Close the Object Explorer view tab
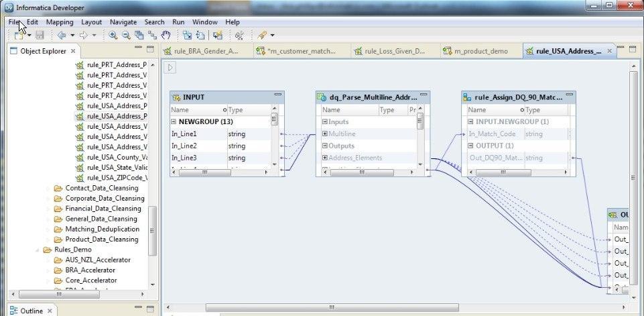This screenshot has height=316, width=644. pyautogui.click(x=73, y=51)
